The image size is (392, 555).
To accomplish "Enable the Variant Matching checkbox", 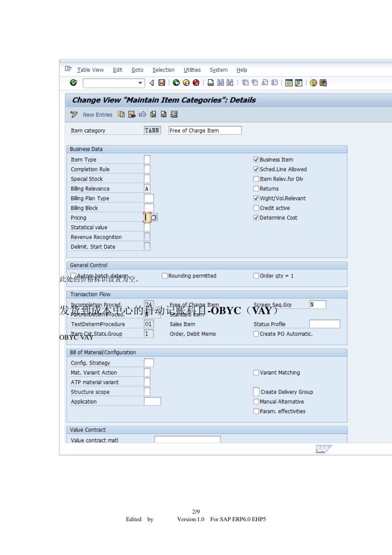I will tap(256, 372).
